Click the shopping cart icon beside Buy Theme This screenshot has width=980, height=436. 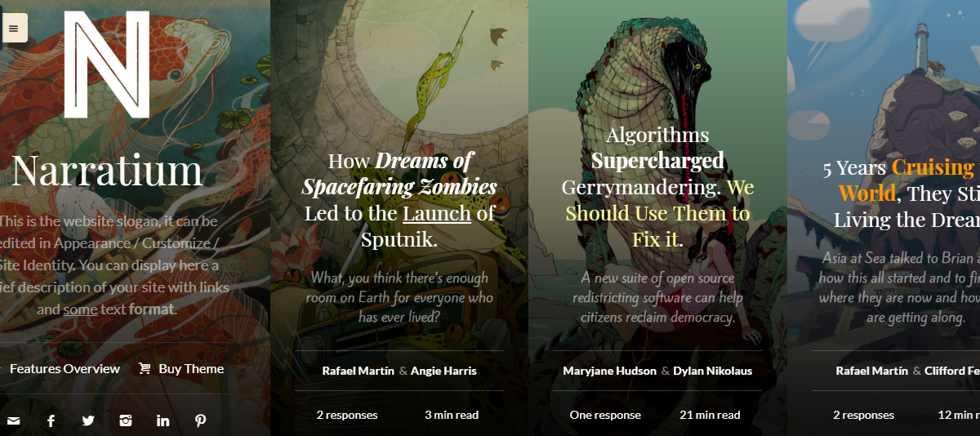tap(145, 368)
